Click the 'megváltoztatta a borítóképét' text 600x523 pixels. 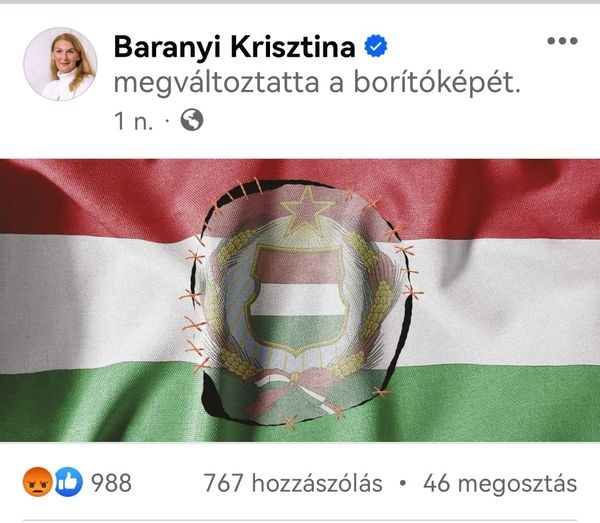click(x=317, y=83)
